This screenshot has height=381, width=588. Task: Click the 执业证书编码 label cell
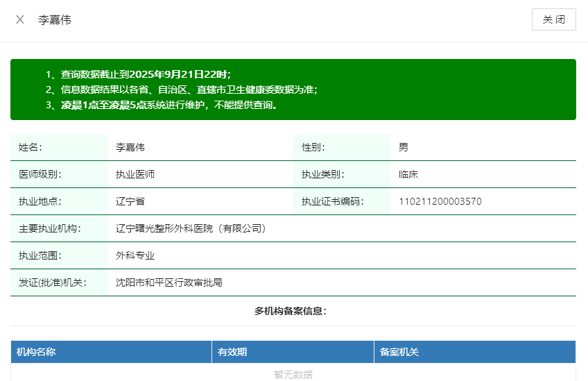pos(332,201)
